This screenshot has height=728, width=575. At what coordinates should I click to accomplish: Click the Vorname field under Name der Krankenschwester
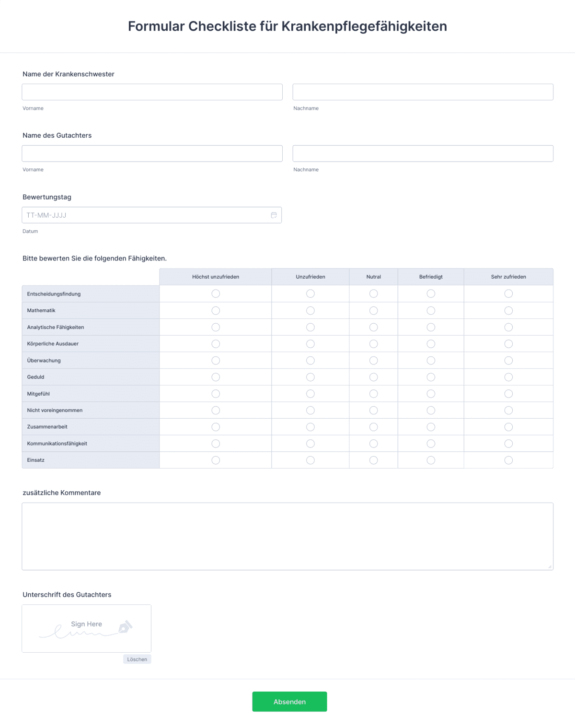pos(152,92)
